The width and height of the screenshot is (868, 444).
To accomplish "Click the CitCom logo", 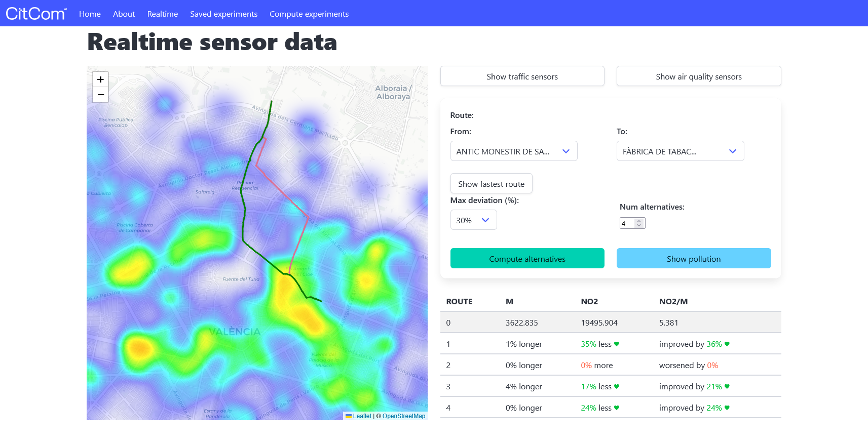I will (35, 14).
